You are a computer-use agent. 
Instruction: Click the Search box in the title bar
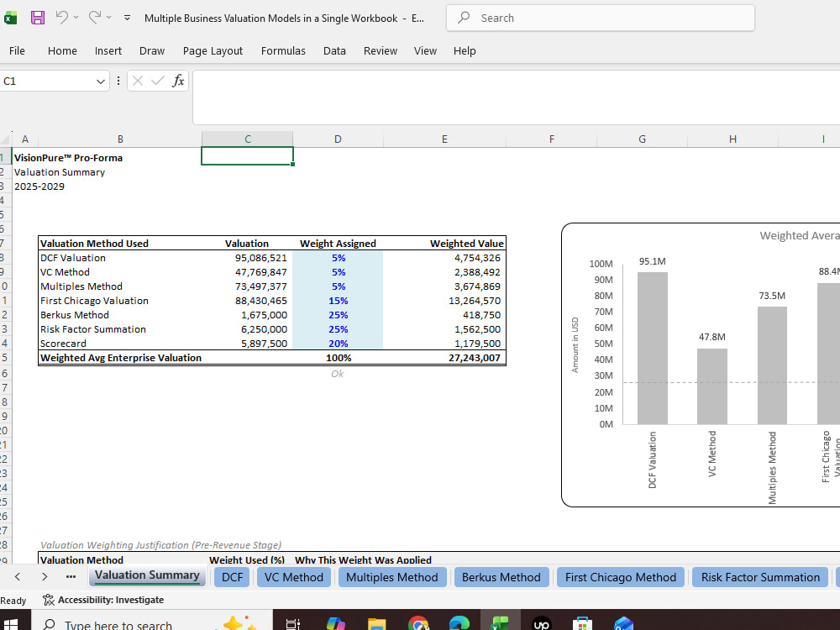(601, 18)
